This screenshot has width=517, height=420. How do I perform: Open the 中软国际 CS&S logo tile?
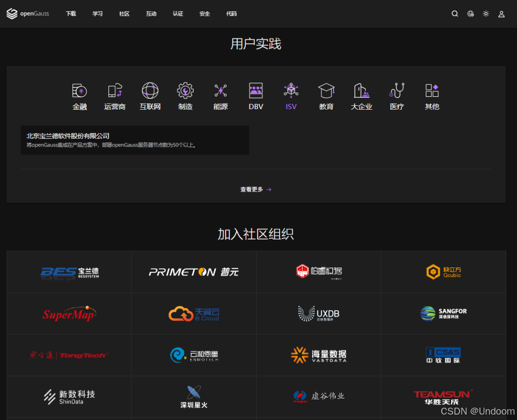tap(443, 355)
